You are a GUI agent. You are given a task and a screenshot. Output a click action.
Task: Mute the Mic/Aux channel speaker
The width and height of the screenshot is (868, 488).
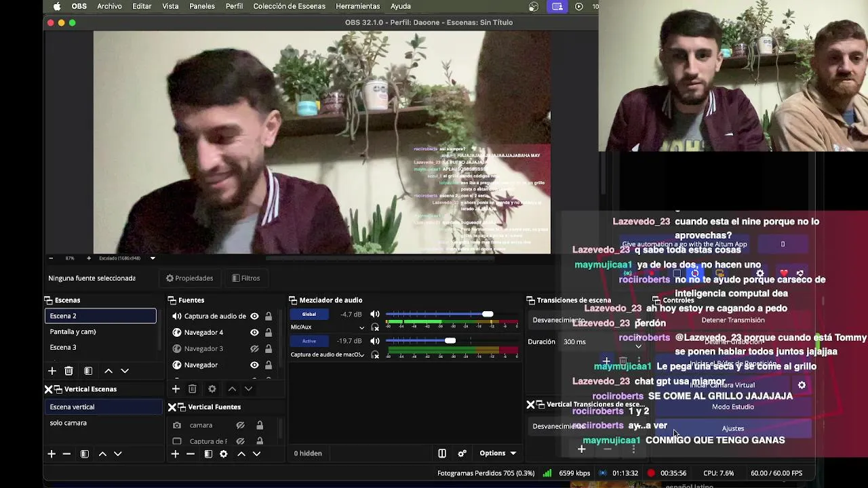click(375, 314)
